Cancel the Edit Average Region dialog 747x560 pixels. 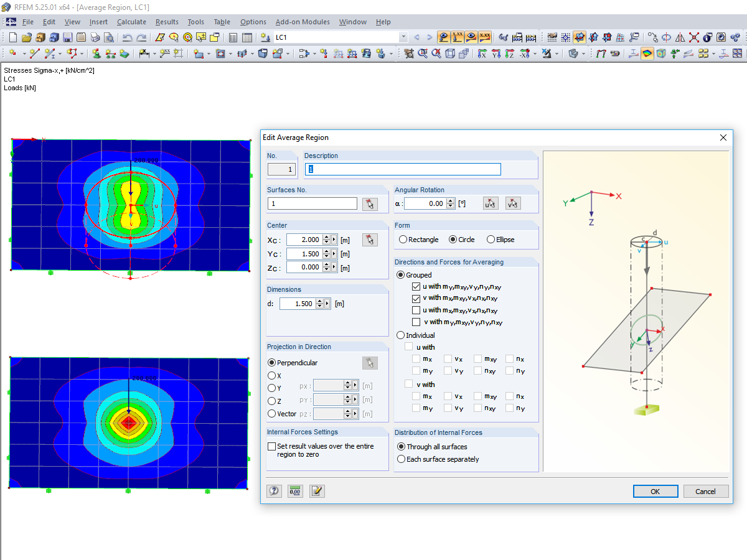706,491
